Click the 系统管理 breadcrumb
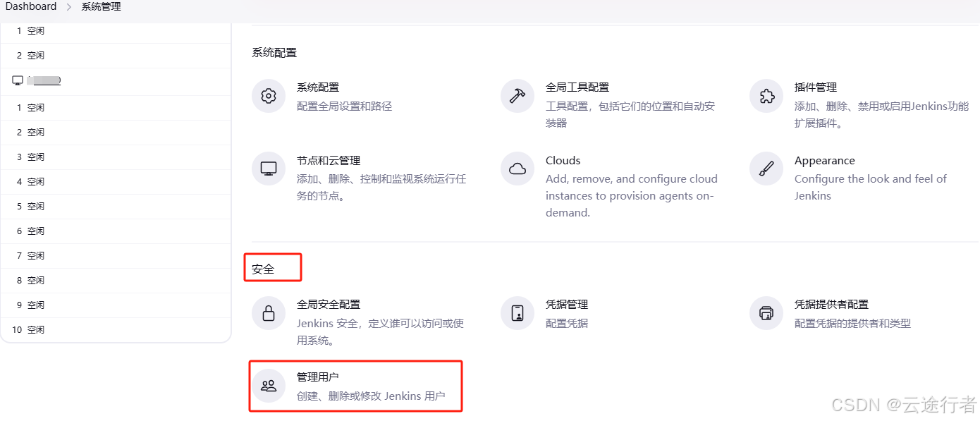This screenshot has height=421, width=980. 101,6
